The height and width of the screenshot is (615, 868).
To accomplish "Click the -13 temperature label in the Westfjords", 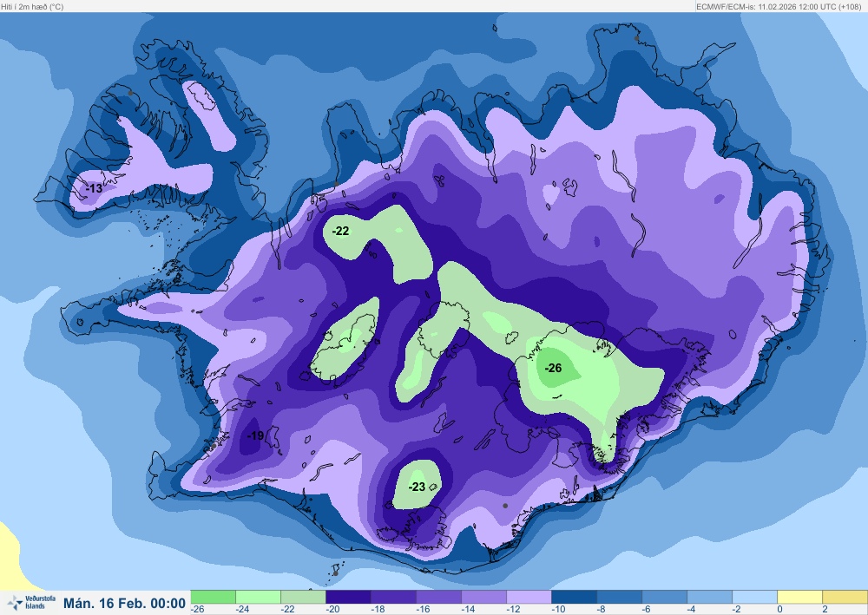I will [x=94, y=188].
